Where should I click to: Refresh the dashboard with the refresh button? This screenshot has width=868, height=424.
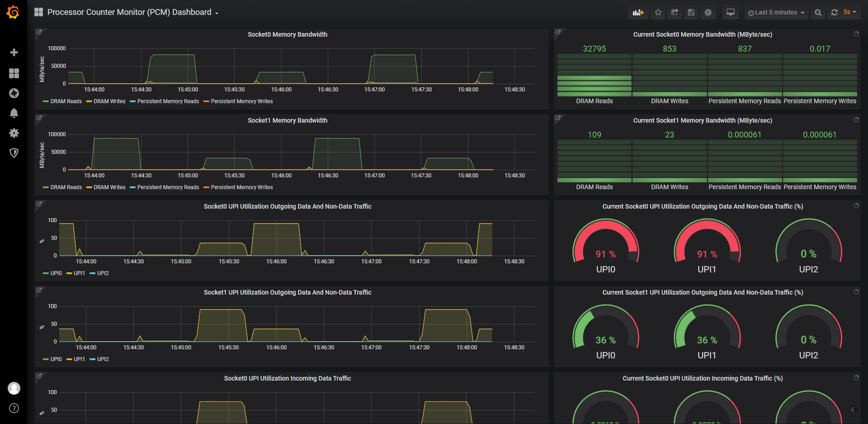point(835,12)
